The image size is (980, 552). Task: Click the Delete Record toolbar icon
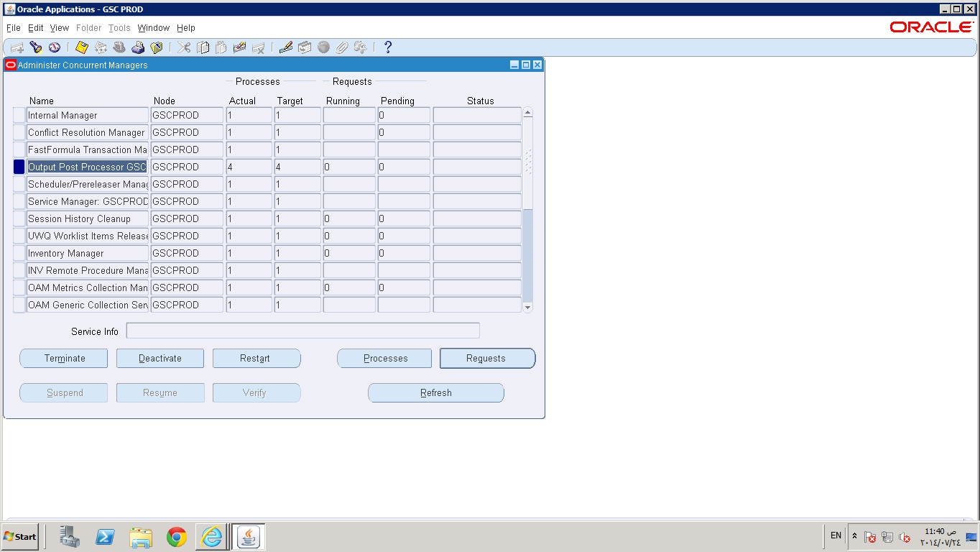tap(259, 47)
